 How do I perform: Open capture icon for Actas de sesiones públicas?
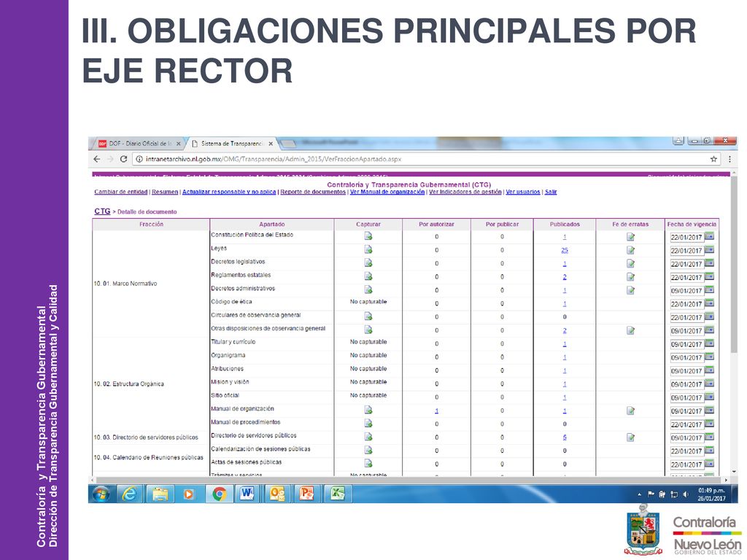368,463
